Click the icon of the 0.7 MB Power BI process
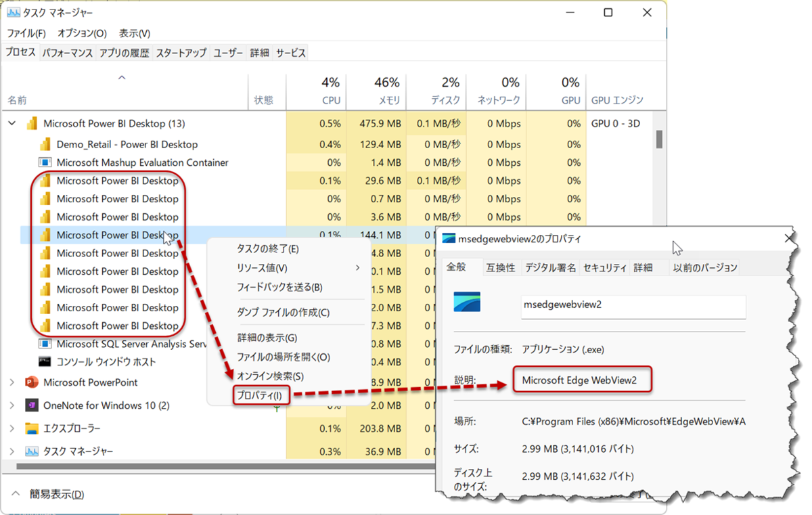The width and height of the screenshot is (812, 515). pyautogui.click(x=45, y=199)
